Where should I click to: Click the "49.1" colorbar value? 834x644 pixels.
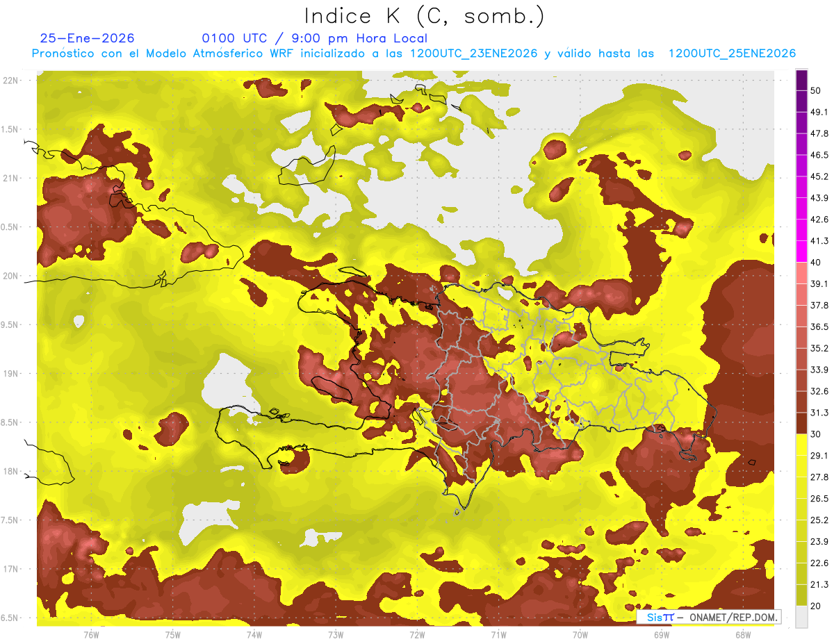coord(819,112)
